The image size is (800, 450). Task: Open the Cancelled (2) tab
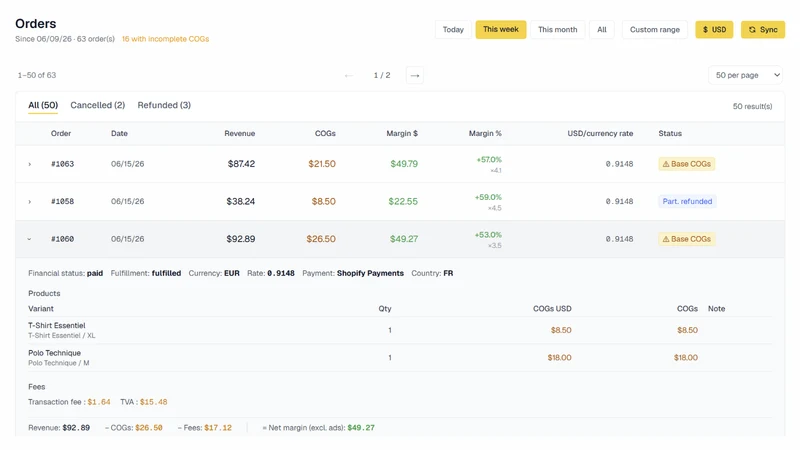(97, 105)
